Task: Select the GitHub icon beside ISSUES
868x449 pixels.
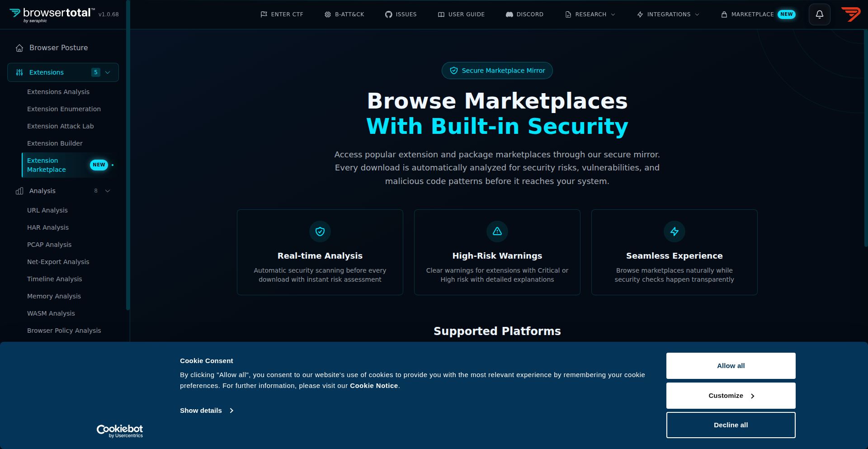Action: click(388, 14)
